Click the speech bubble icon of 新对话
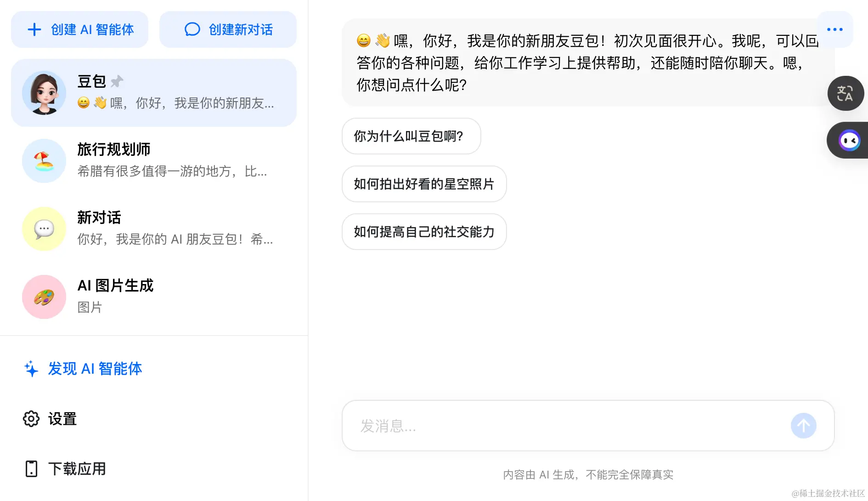The height and width of the screenshot is (501, 868). [x=44, y=229]
